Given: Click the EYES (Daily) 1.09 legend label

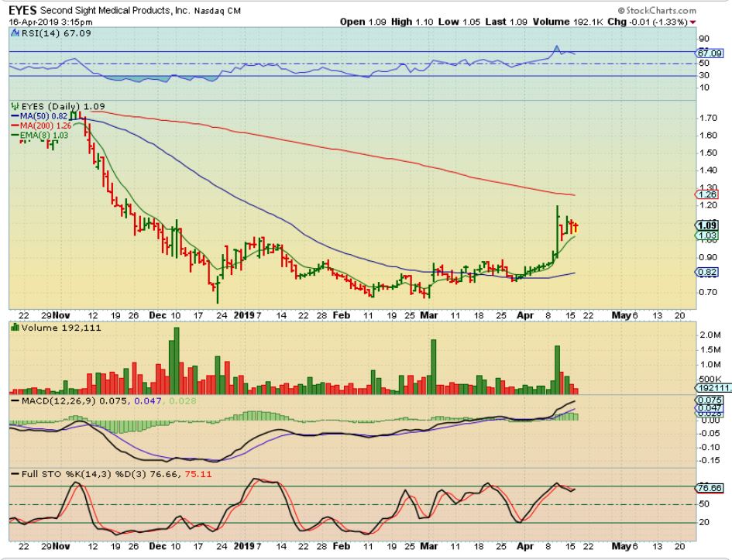Looking at the screenshot, I should pyautogui.click(x=63, y=106).
